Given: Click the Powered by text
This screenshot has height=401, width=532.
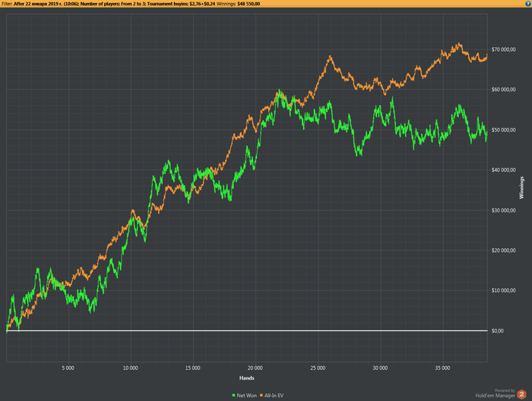Looking at the screenshot, I should tap(505, 391).
